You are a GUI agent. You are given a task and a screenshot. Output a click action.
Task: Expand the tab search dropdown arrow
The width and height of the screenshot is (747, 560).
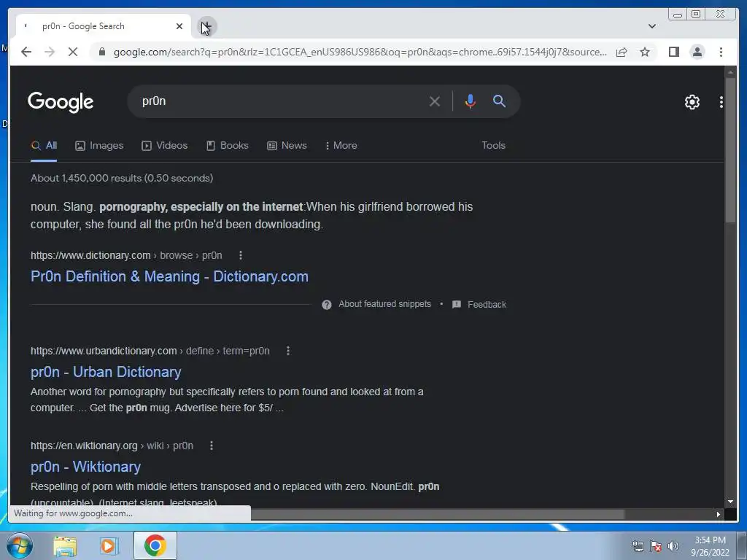651,26
